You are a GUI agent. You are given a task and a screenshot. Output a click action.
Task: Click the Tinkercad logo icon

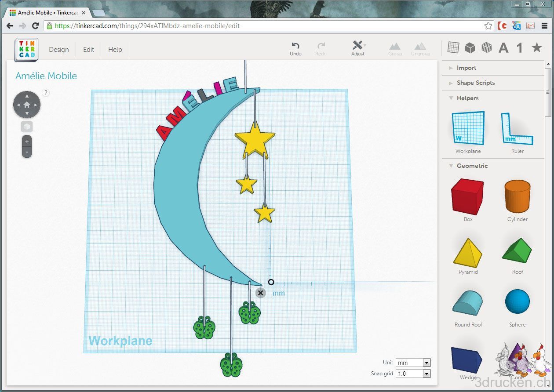pyautogui.click(x=26, y=49)
